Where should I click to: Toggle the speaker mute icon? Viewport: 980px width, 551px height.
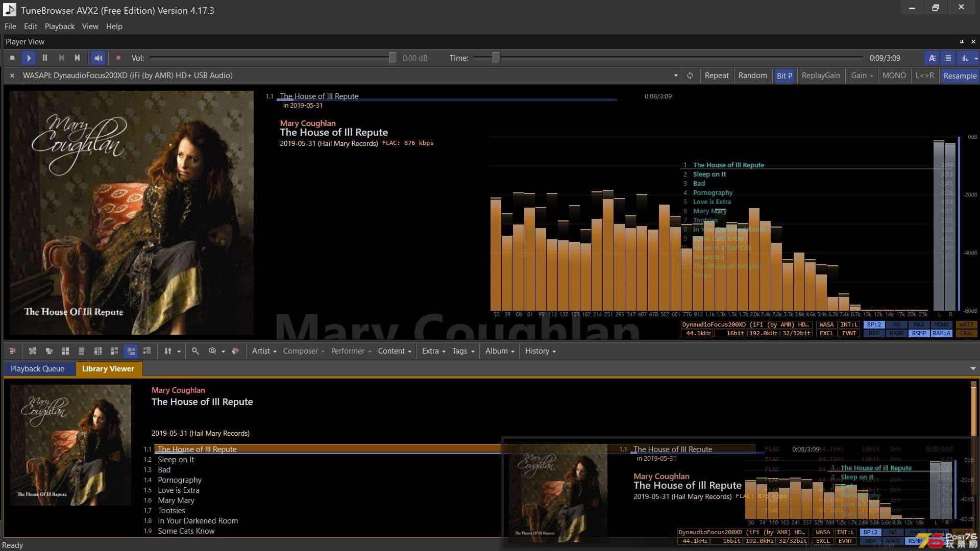[99, 58]
